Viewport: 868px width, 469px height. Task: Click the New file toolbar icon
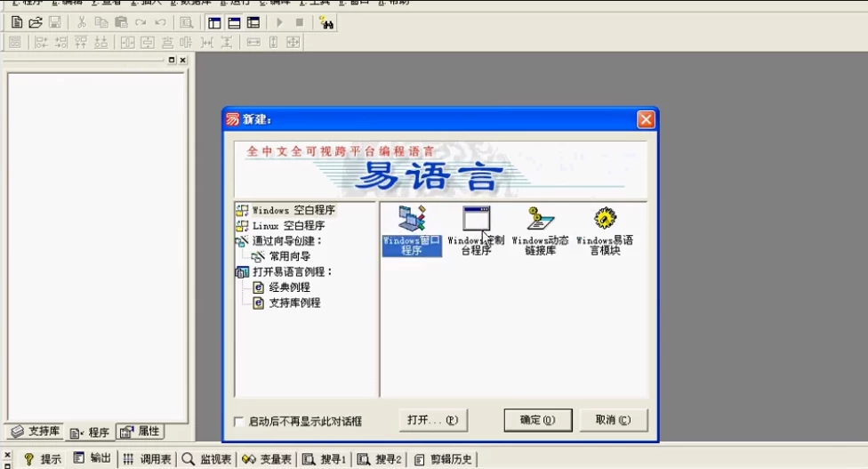pyautogui.click(x=16, y=22)
